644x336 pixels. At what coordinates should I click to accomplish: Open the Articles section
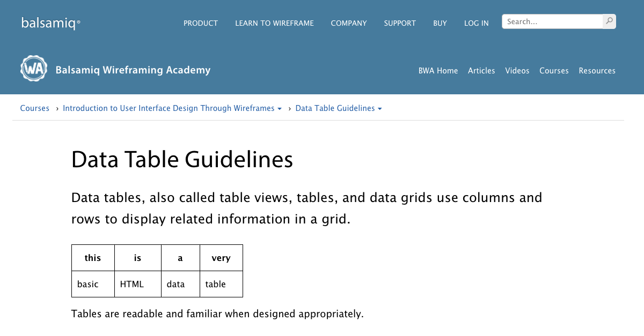click(481, 70)
